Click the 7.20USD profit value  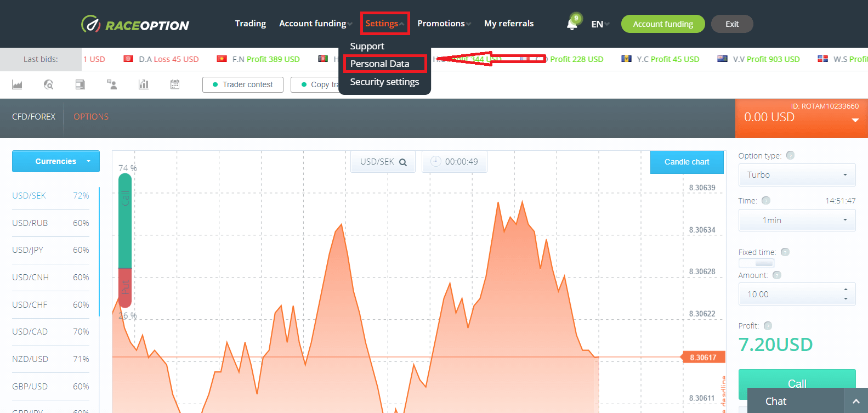click(x=775, y=344)
